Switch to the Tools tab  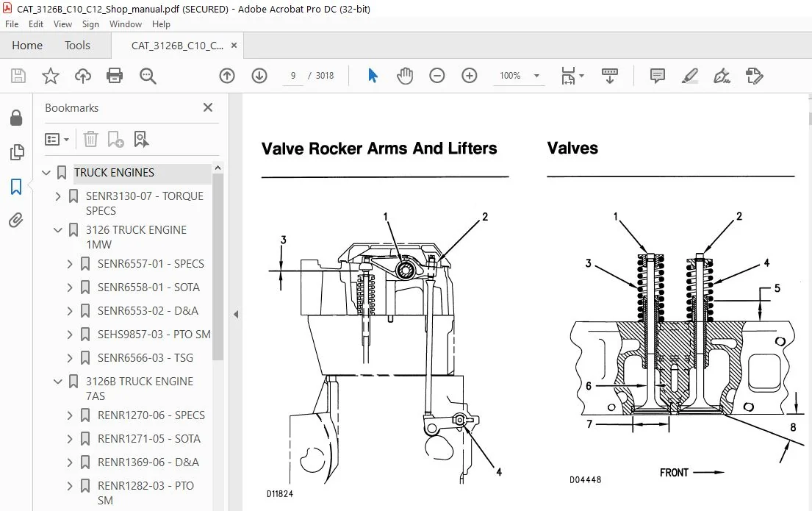click(77, 46)
